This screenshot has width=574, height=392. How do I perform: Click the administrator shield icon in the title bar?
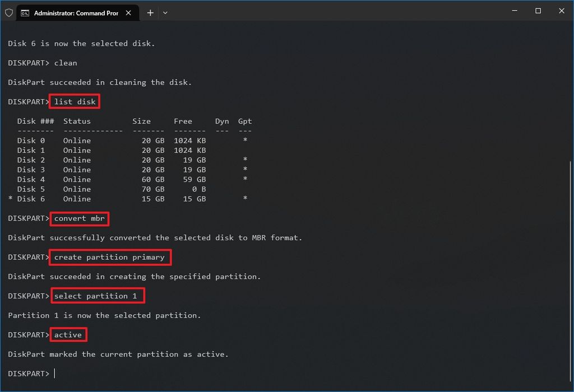click(9, 12)
